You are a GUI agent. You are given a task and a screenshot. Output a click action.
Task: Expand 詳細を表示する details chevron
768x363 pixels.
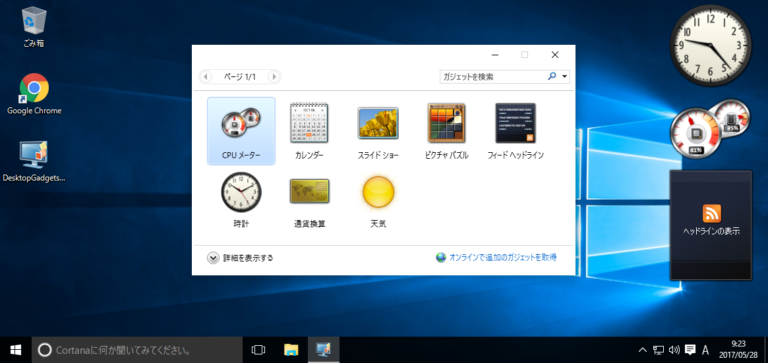[x=213, y=258]
